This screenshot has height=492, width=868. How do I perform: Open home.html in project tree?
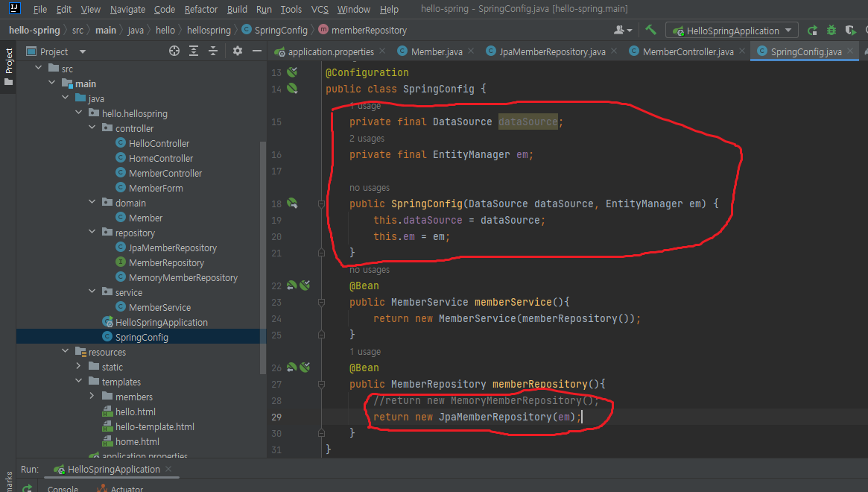(x=137, y=441)
